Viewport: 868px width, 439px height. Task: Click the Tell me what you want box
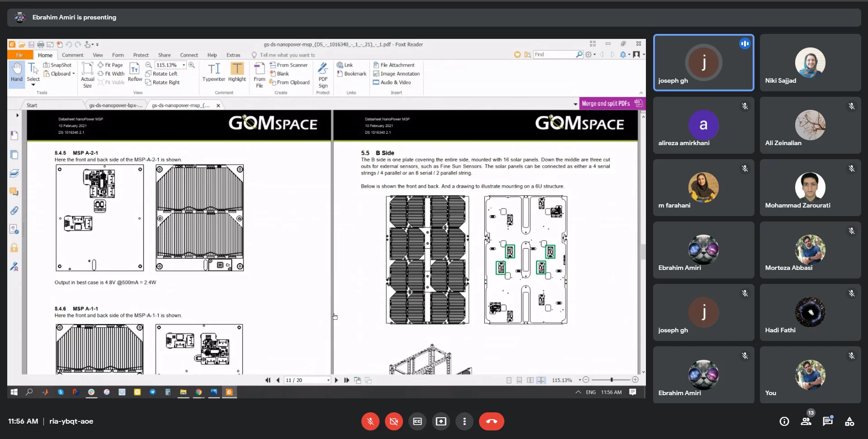click(287, 55)
